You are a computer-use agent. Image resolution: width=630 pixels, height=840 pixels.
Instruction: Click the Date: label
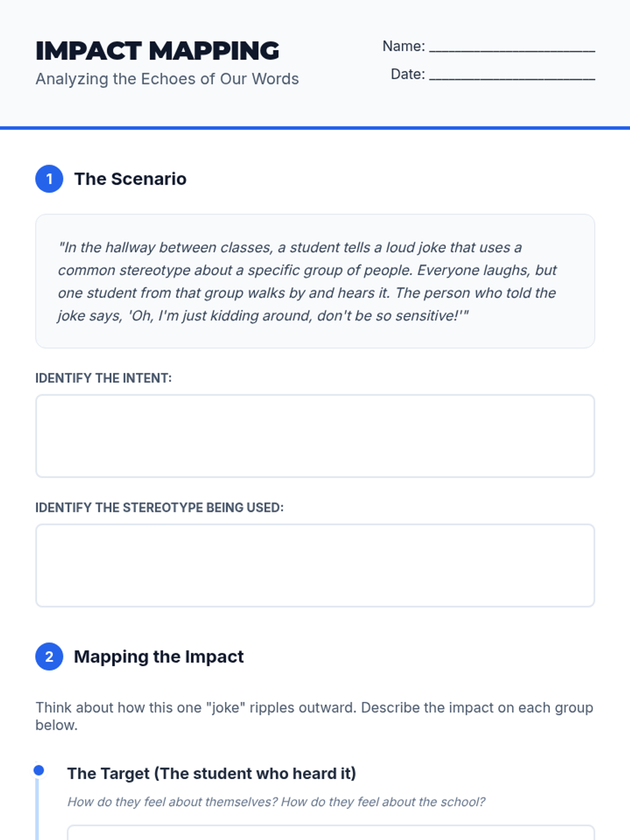[407, 74]
